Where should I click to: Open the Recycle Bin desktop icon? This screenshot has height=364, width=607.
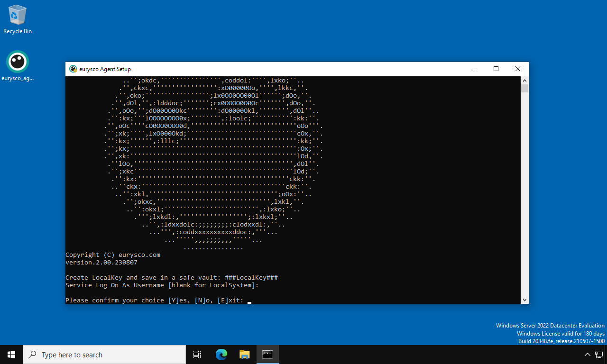(18, 20)
